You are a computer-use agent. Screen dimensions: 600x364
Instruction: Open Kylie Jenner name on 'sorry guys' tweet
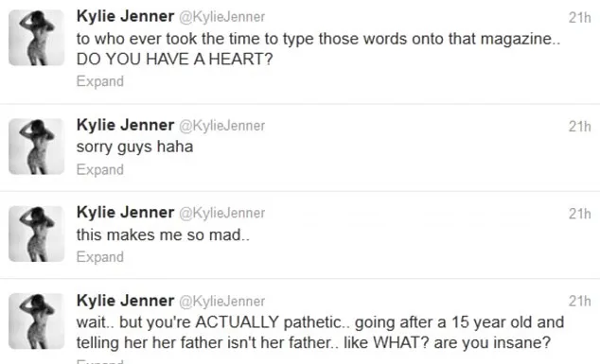click(x=125, y=125)
